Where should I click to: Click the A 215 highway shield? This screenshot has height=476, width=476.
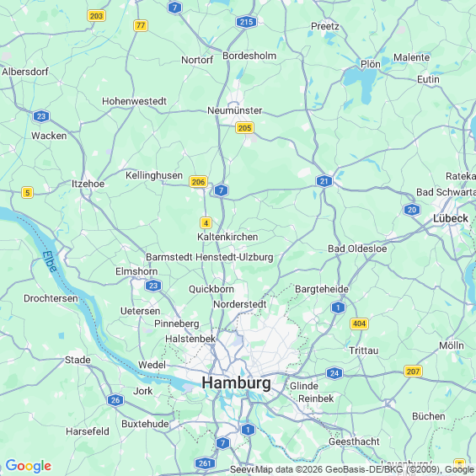point(246,22)
